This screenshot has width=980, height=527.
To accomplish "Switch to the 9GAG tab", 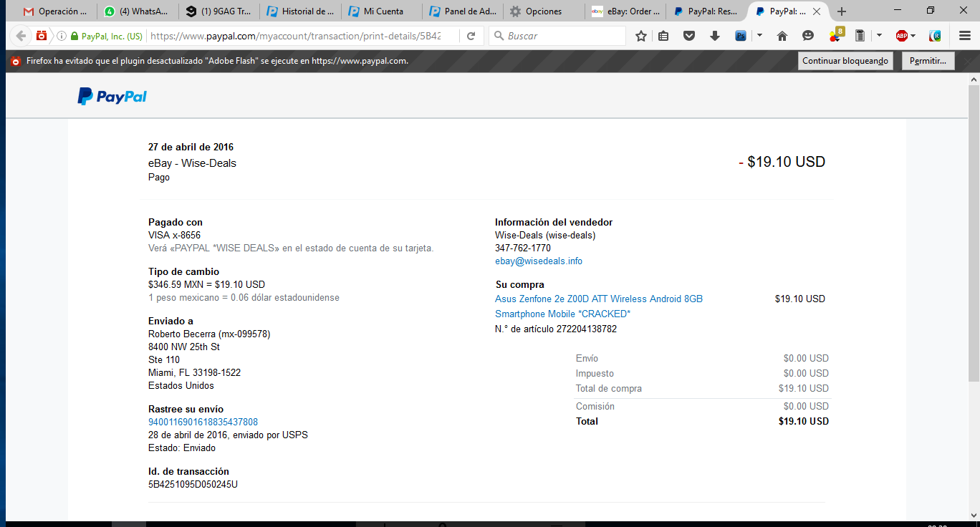I will point(219,11).
